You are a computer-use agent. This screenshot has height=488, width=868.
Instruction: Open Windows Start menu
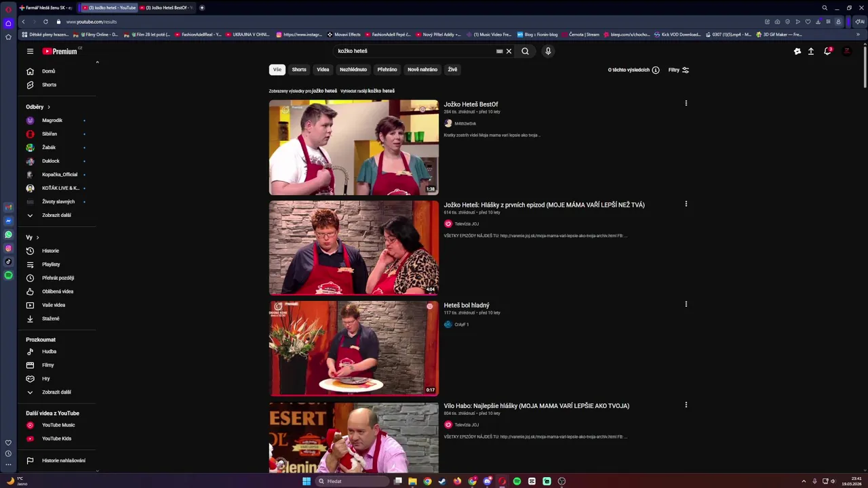pyautogui.click(x=307, y=481)
